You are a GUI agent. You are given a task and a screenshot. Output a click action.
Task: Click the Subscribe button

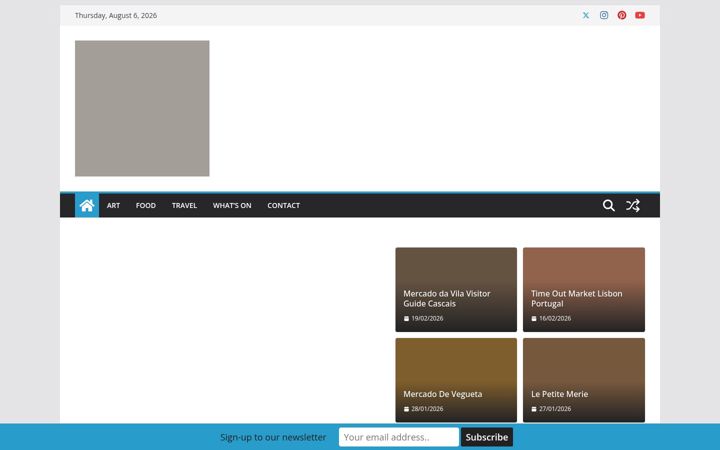coord(487,437)
